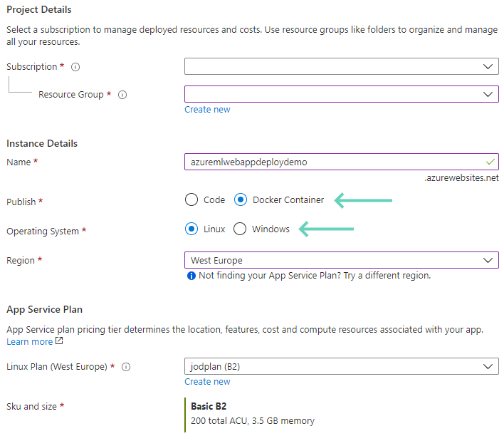Open the Subscription dropdown
The width and height of the screenshot is (504, 436).
[341, 66]
